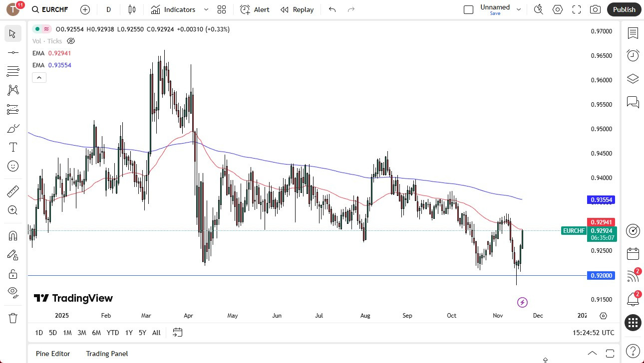This screenshot has height=363, width=644.
Task: Enable magnet mode in the drawing toolbar
Action: (12, 235)
